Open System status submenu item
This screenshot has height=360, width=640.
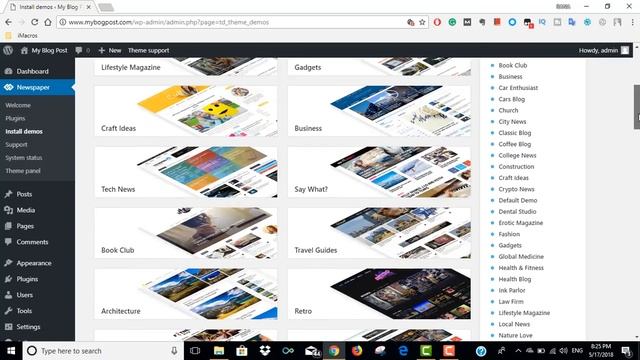click(24, 158)
